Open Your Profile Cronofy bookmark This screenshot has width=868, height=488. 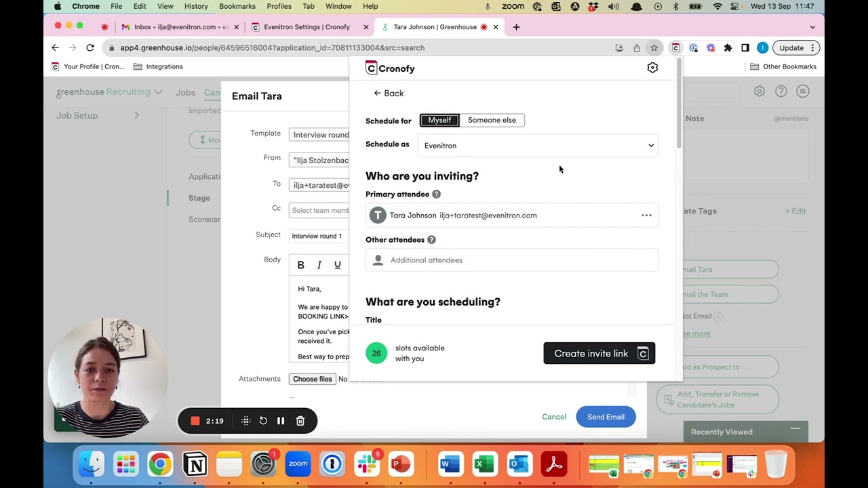point(87,66)
